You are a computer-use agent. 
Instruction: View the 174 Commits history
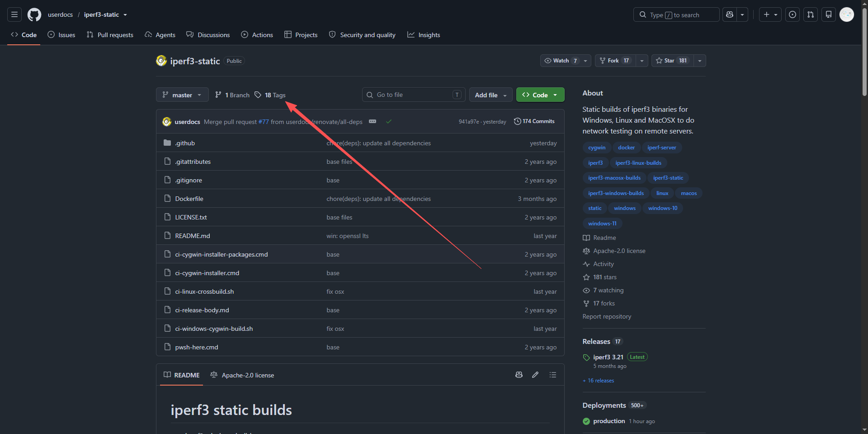coord(534,121)
